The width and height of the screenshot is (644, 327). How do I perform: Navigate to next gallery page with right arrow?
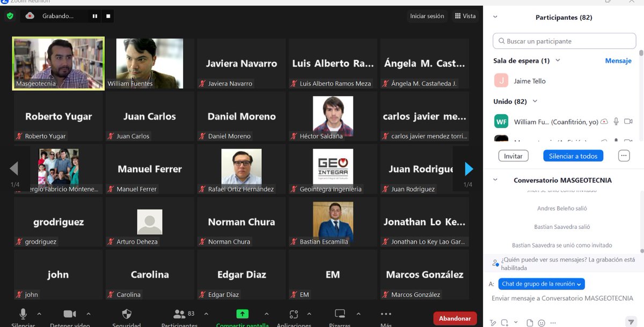(468, 169)
